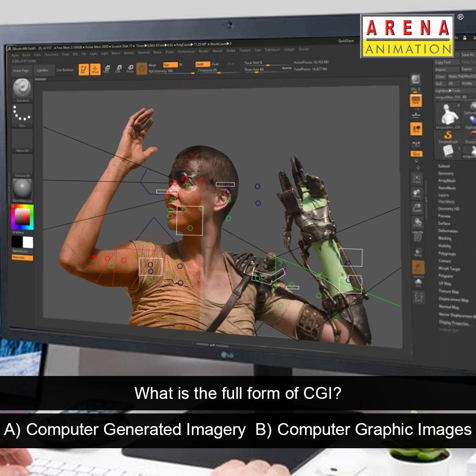This screenshot has width=476, height=476.
Task: Toggle the Mrgb button
Action: click(152, 65)
